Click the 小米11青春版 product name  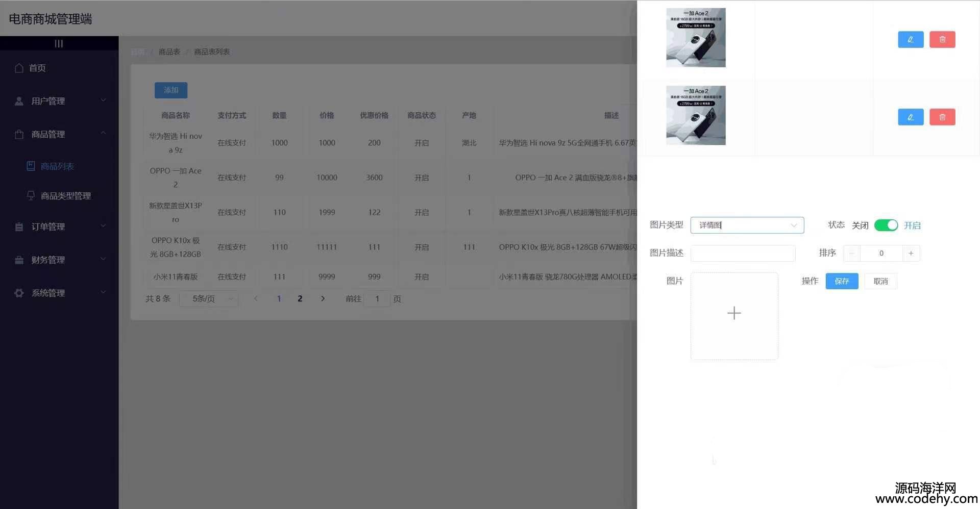pos(176,276)
